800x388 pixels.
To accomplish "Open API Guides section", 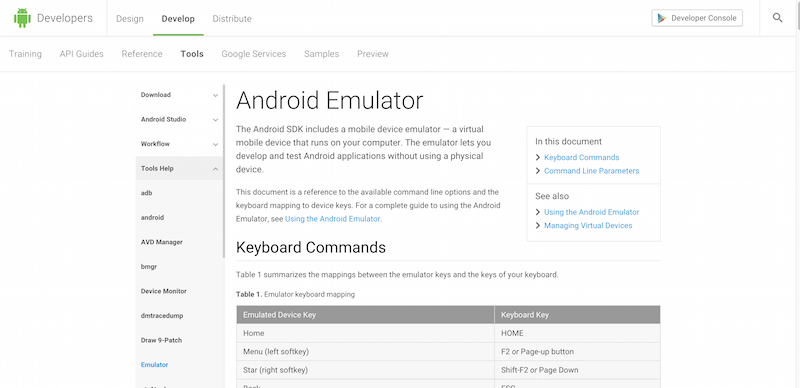I will tap(82, 54).
